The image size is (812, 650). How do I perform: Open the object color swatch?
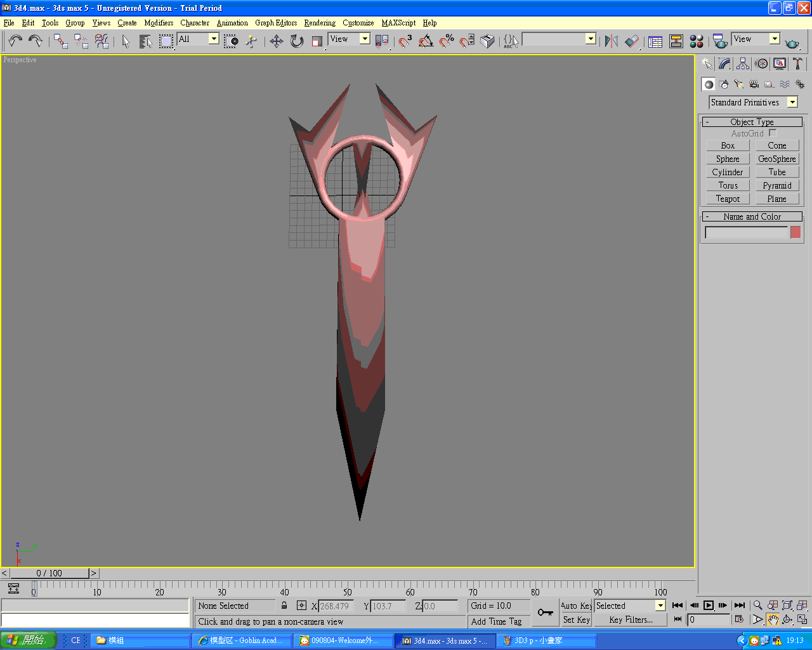click(796, 232)
